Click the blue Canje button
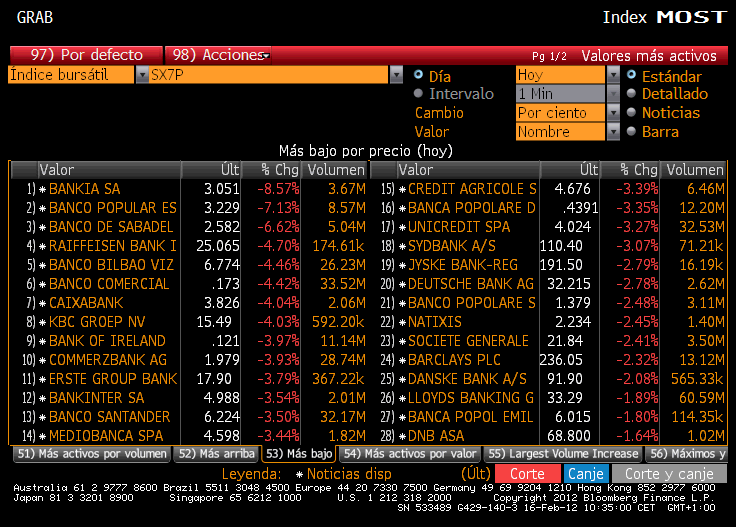Viewport: 736px width, 527px height. 586,474
